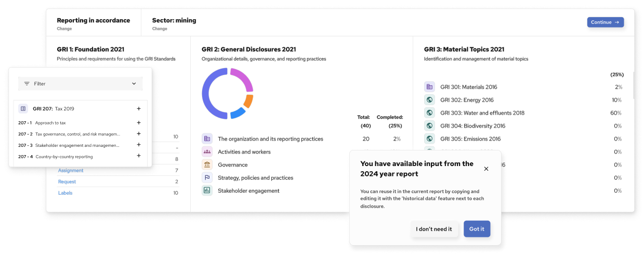Viewport: 644px width, 254px height.
Task: Close the available input popup
Action: click(486, 169)
